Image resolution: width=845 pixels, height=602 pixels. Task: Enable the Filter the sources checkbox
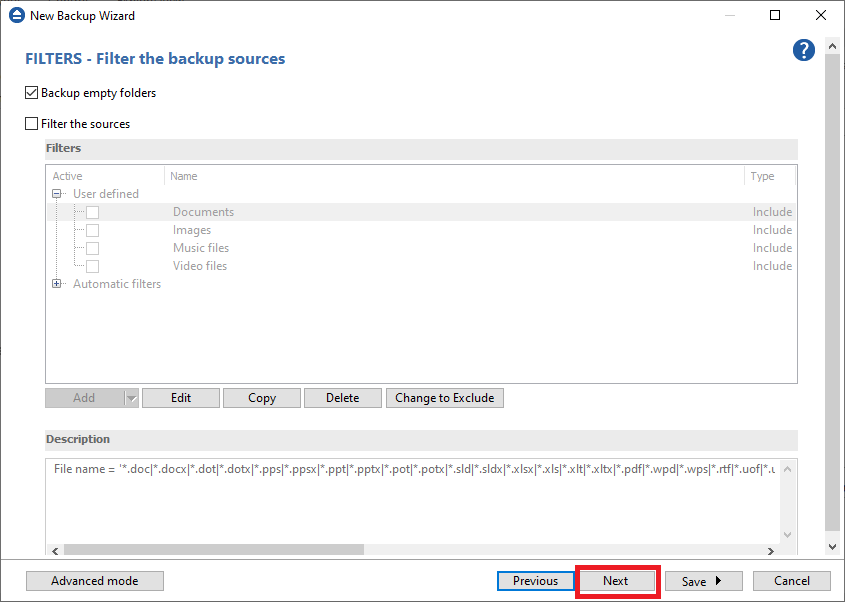(32, 124)
